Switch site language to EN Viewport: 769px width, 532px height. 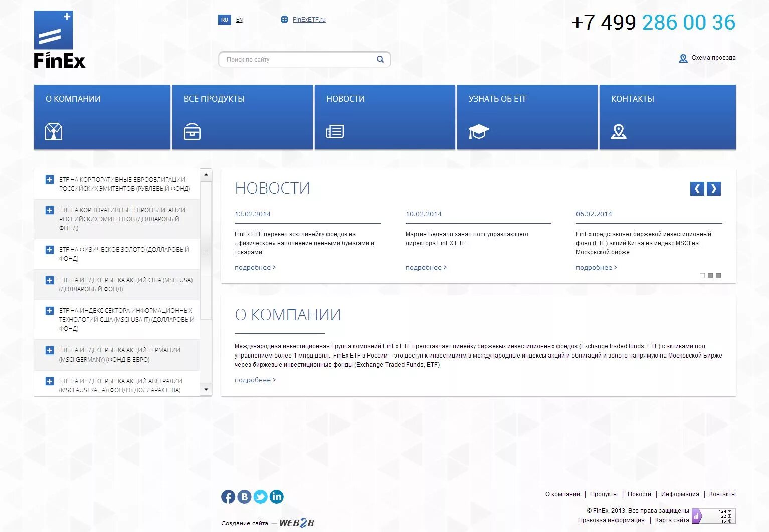pyautogui.click(x=239, y=20)
